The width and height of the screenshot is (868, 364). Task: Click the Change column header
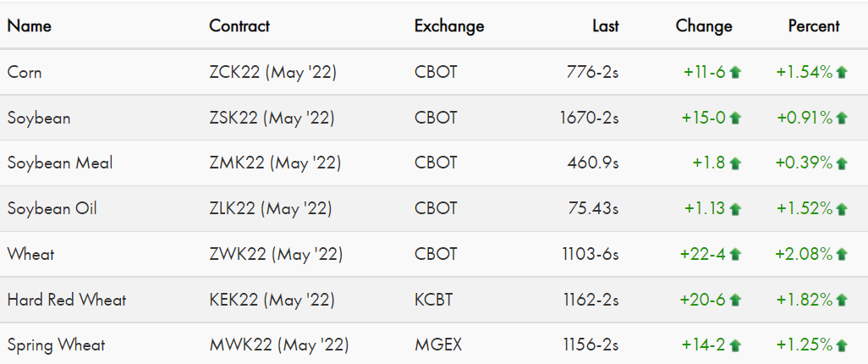click(x=704, y=26)
